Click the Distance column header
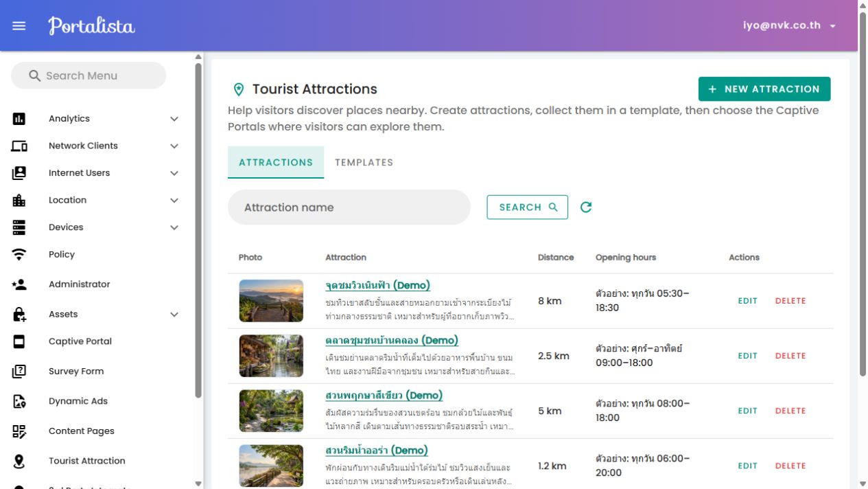The height and width of the screenshot is (489, 868). [x=556, y=258]
